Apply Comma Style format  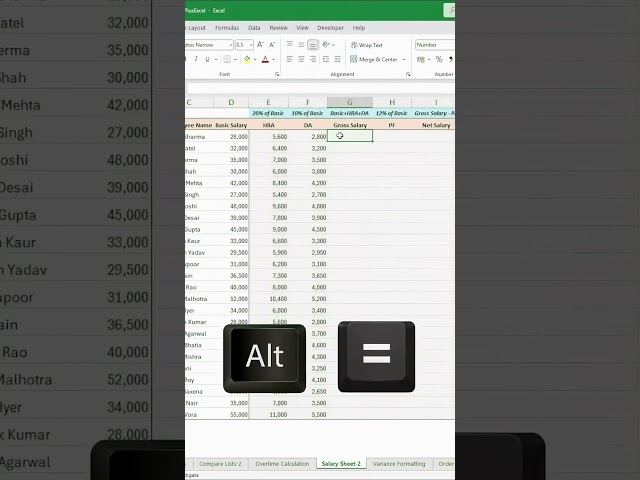pyautogui.click(x=451, y=60)
